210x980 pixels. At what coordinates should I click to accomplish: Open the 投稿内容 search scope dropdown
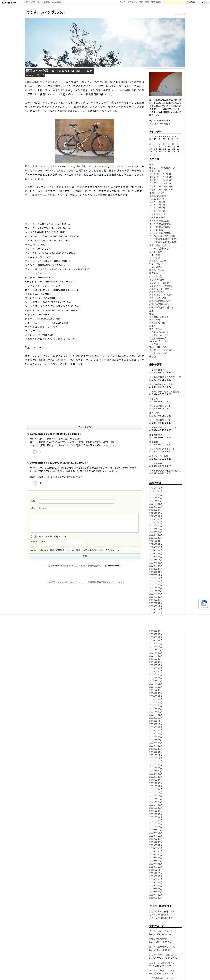click(x=195, y=2)
